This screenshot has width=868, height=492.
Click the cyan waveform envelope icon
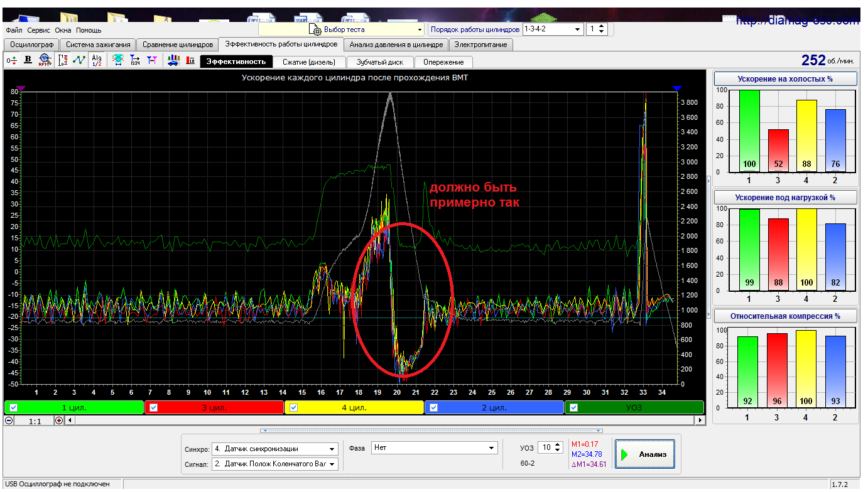(117, 60)
